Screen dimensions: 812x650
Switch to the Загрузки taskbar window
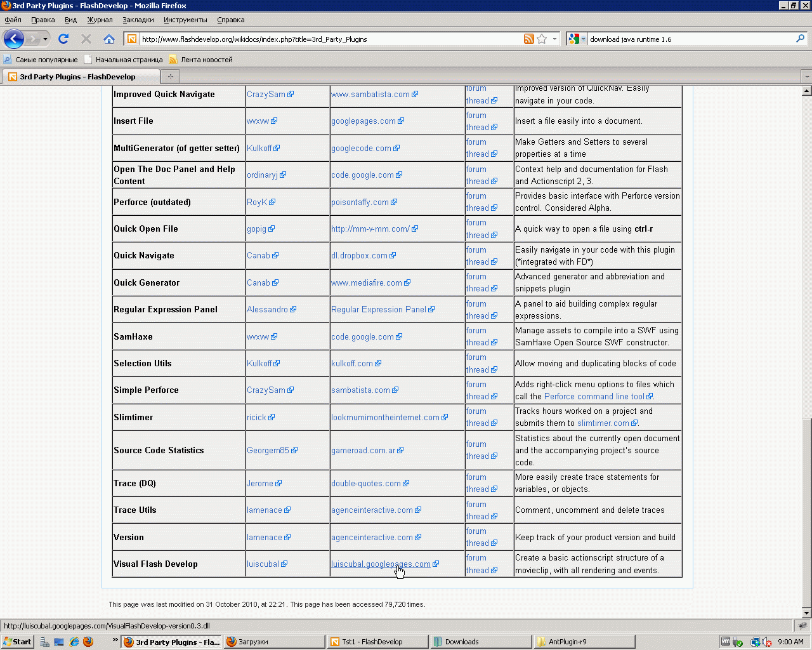point(274,642)
